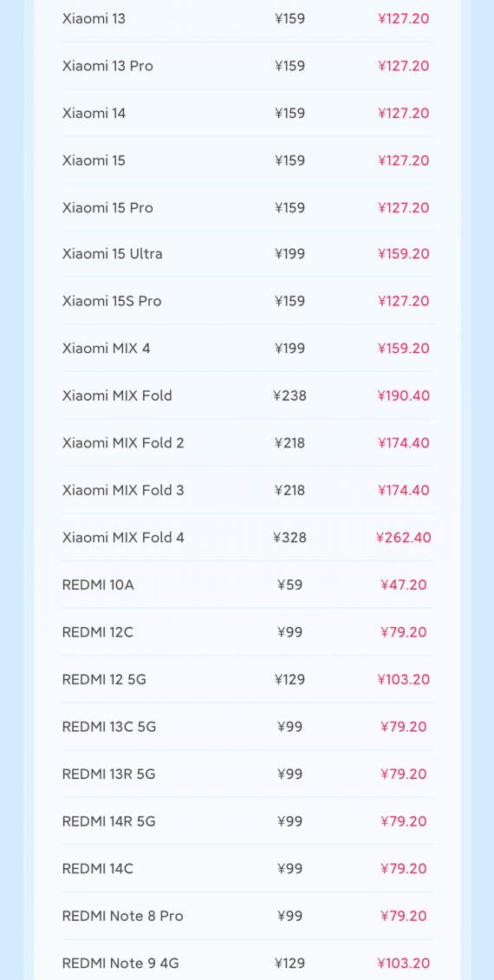This screenshot has width=494, height=980.
Task: Select the REDMI 12C model name
Action: [x=97, y=632]
